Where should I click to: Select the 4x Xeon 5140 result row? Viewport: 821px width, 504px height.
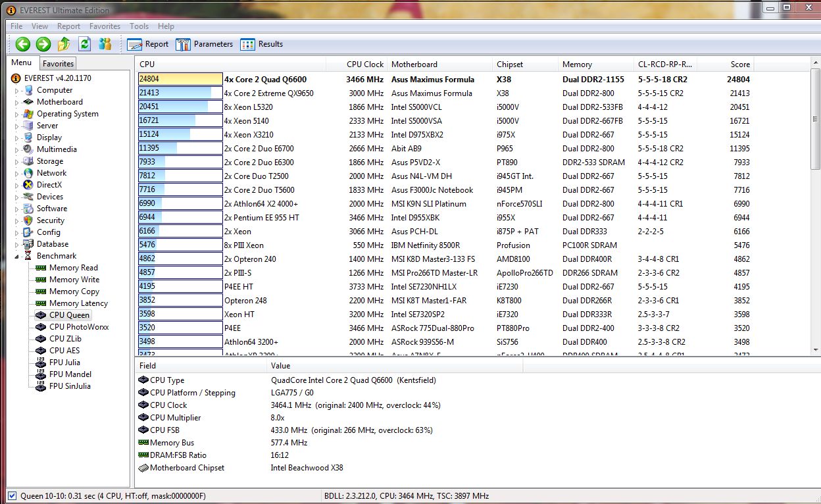444,121
